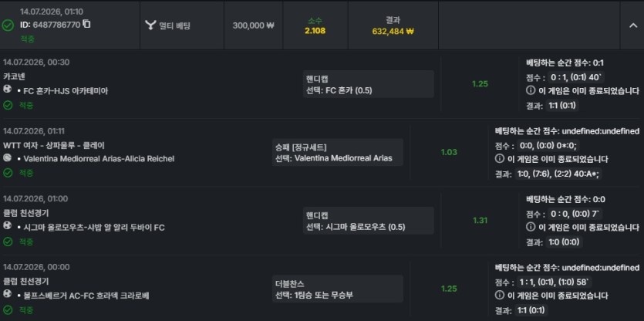644x321 pixels.
Task: Click the 632,484 ₩ result amount
Action: click(x=393, y=31)
